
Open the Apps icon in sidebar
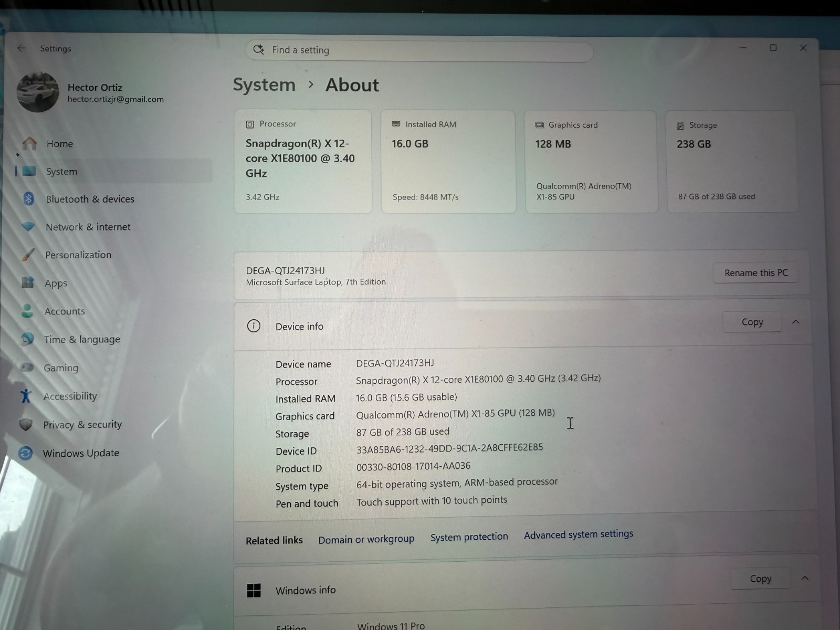point(28,282)
